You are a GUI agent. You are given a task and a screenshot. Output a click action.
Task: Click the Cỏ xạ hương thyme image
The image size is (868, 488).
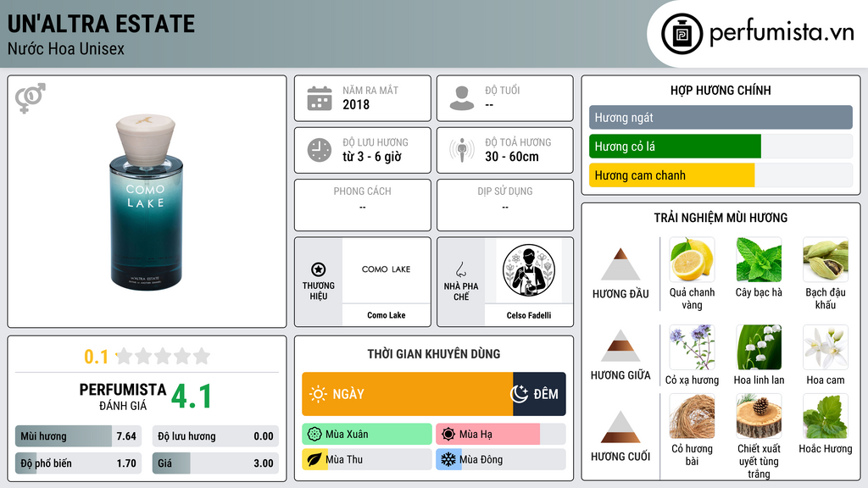coord(692,347)
